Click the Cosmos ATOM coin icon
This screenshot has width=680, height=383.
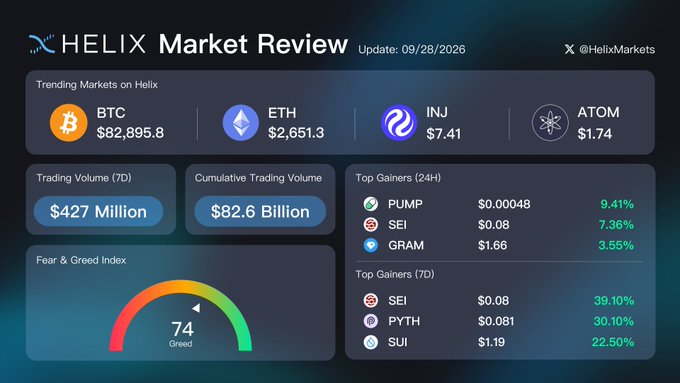(550, 123)
